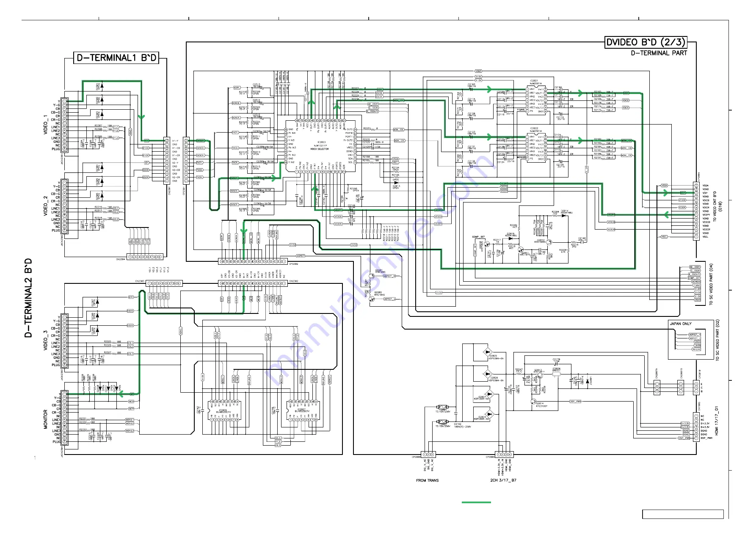This screenshot has height=535, width=756.
Task: Click the vertical 'D-TERMINAL2 B'D' label
Action: click(x=28, y=298)
